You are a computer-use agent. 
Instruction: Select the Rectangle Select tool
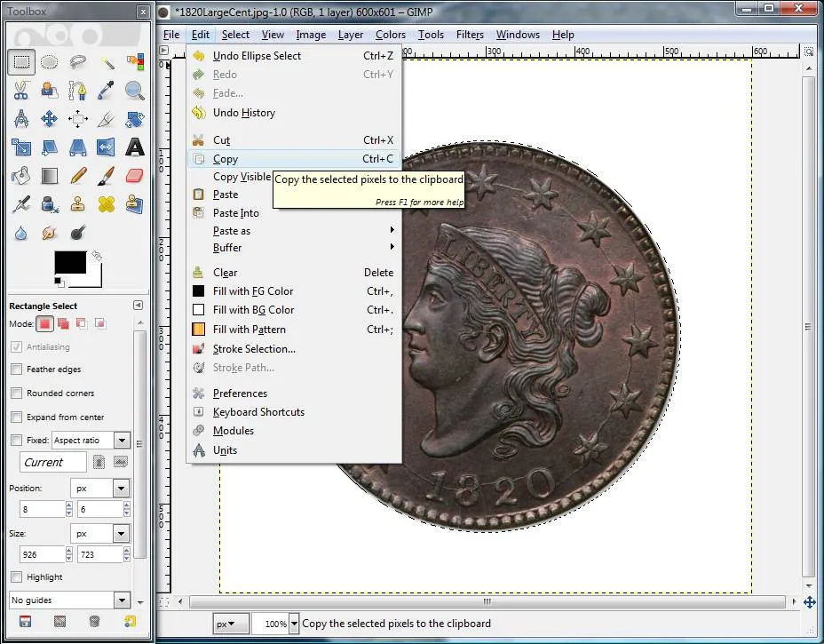tap(21, 62)
